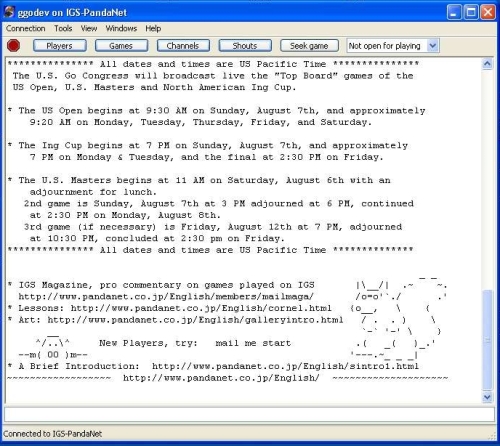Click the '2nd game is Sunday' line
The image size is (500, 446).
point(219,204)
